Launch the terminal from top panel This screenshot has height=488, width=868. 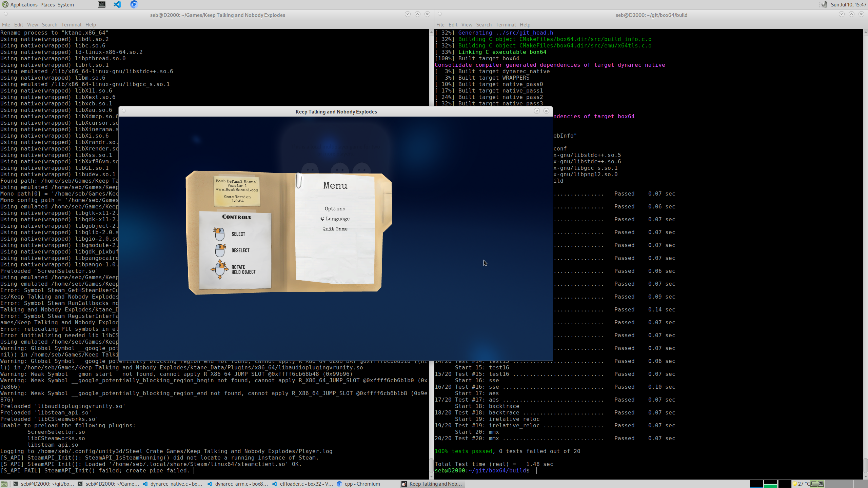tap(102, 4)
